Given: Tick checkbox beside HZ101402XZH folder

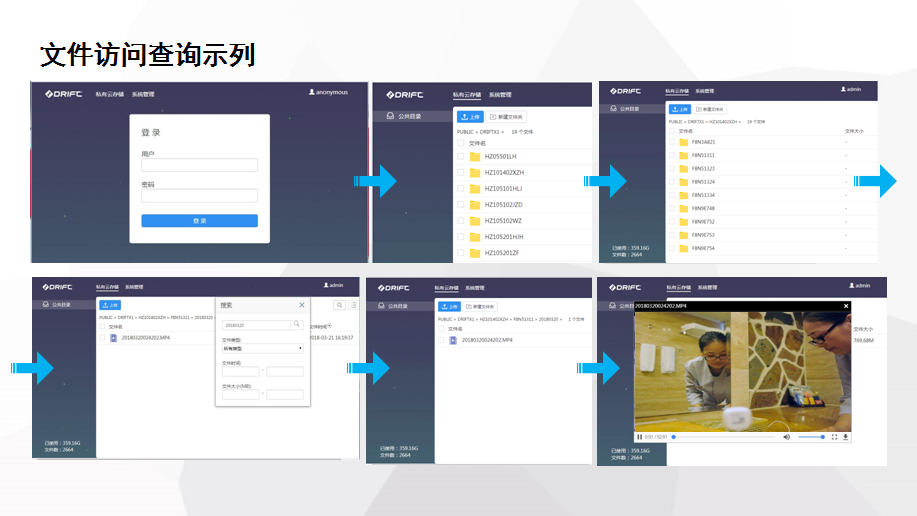Looking at the screenshot, I should (460, 173).
